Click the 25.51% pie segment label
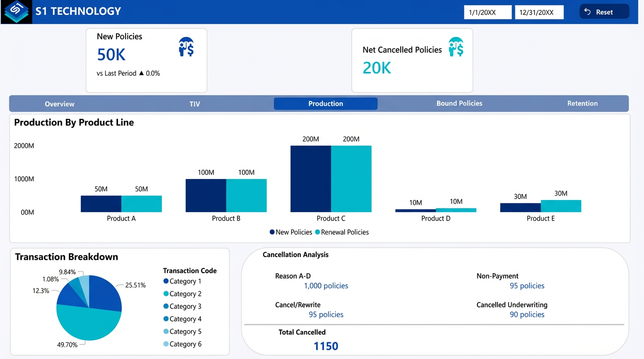This screenshot has height=359, width=644. [134, 284]
